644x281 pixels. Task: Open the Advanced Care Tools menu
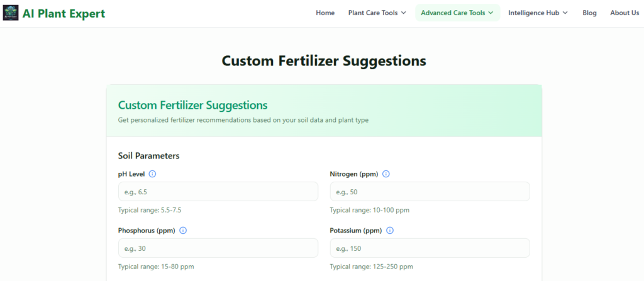pos(457,13)
